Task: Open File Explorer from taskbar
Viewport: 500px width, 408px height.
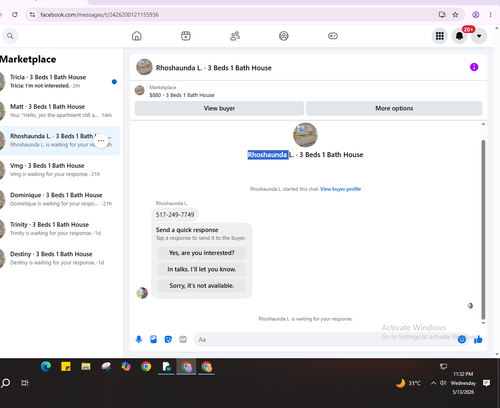Action: [86, 367]
